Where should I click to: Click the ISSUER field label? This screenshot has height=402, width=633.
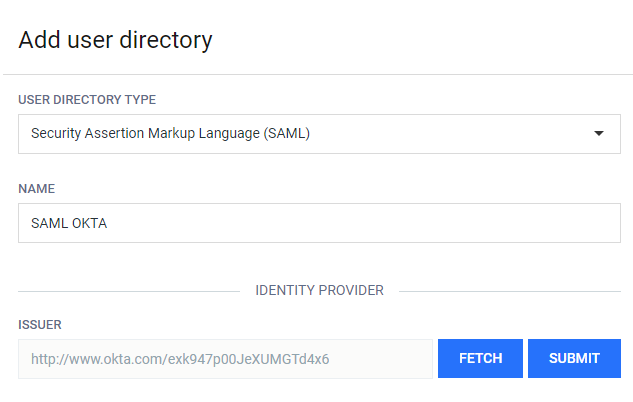point(40,325)
